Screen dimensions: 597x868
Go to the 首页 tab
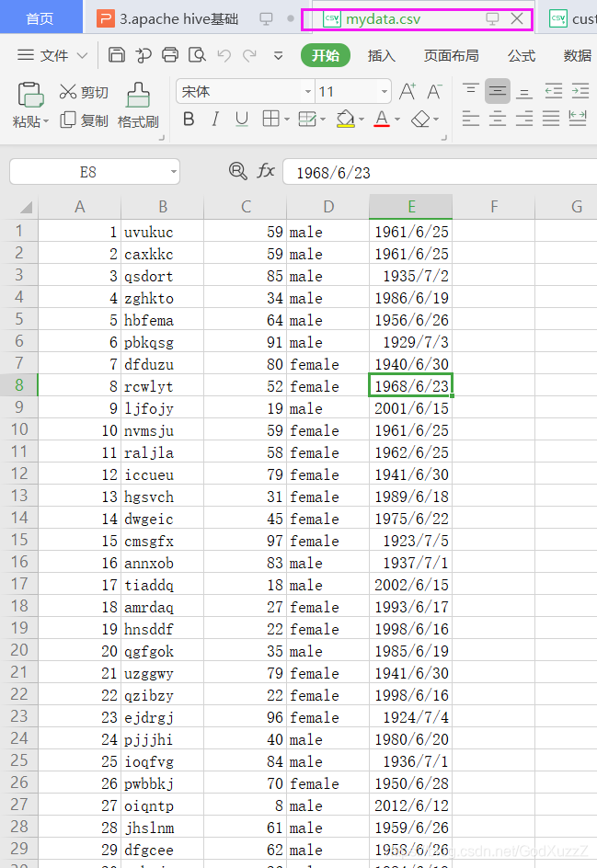pyautogui.click(x=40, y=18)
